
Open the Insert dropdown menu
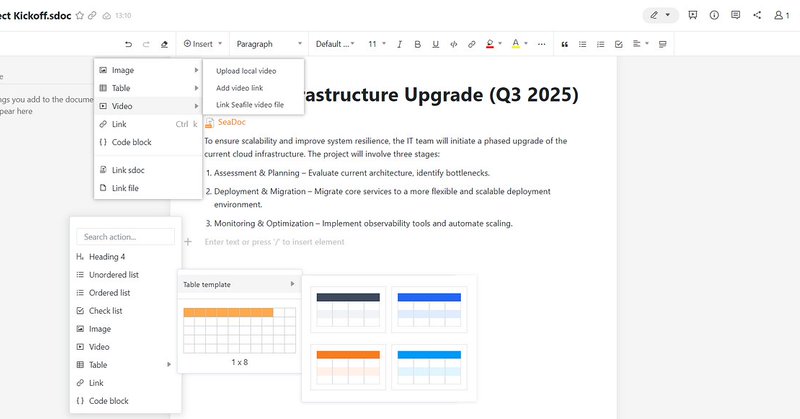[203, 44]
